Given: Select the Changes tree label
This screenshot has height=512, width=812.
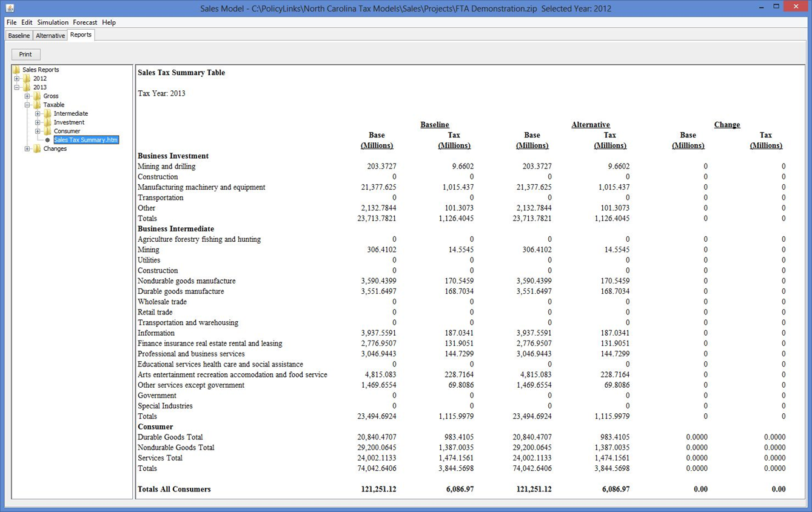Looking at the screenshot, I should click(x=55, y=148).
